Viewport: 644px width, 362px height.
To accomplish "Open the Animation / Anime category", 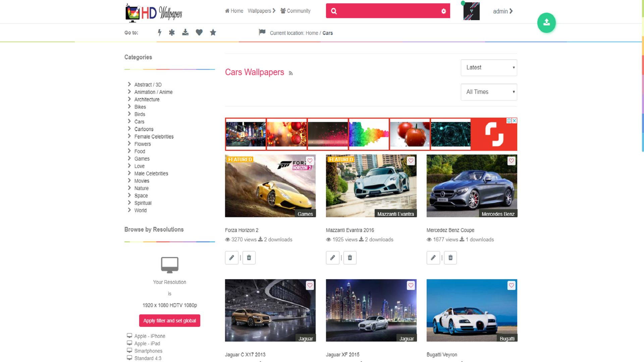I will pyautogui.click(x=153, y=92).
